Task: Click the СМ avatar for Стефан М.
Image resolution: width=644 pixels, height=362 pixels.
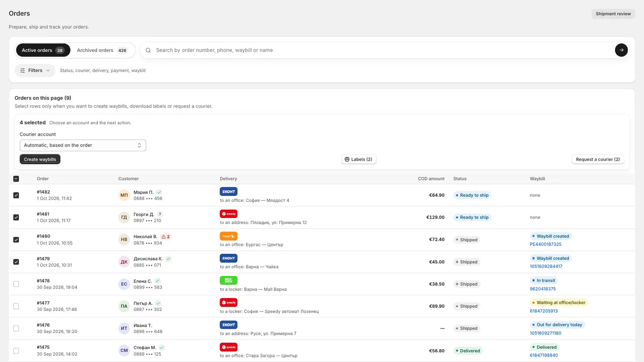Action: click(x=124, y=351)
